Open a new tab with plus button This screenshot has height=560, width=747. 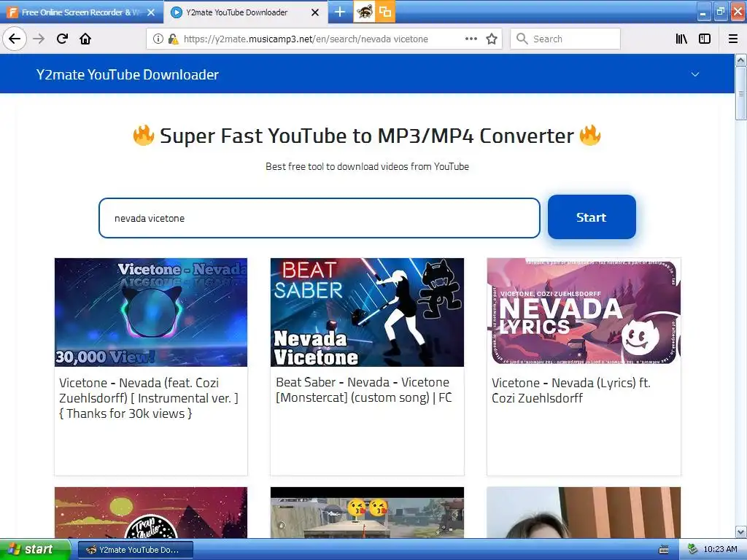coord(340,12)
